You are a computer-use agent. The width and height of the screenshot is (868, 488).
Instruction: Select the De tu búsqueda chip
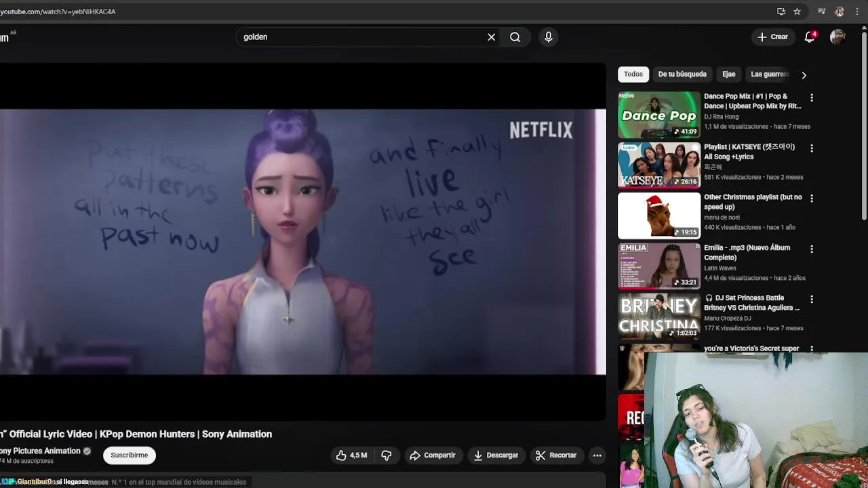[x=682, y=74]
